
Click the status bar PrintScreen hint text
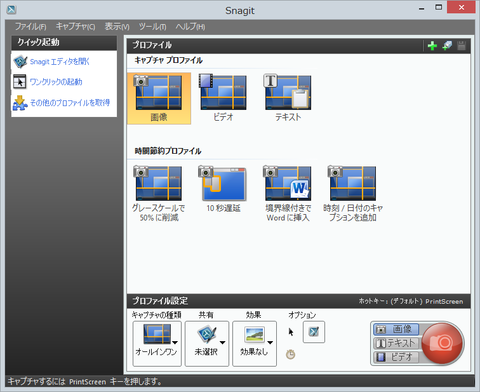pyautogui.click(x=85, y=381)
